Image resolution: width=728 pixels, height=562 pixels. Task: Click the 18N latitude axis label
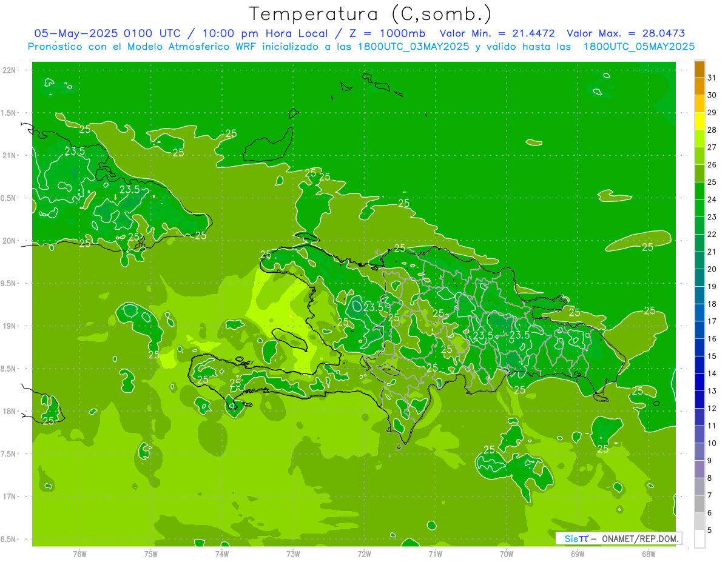(10, 411)
